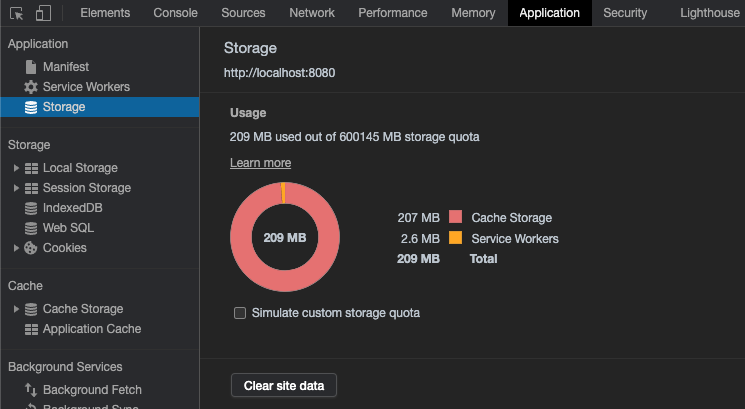Click the Service Workers gear icon
Image resolution: width=745 pixels, height=409 pixels.
(31, 87)
